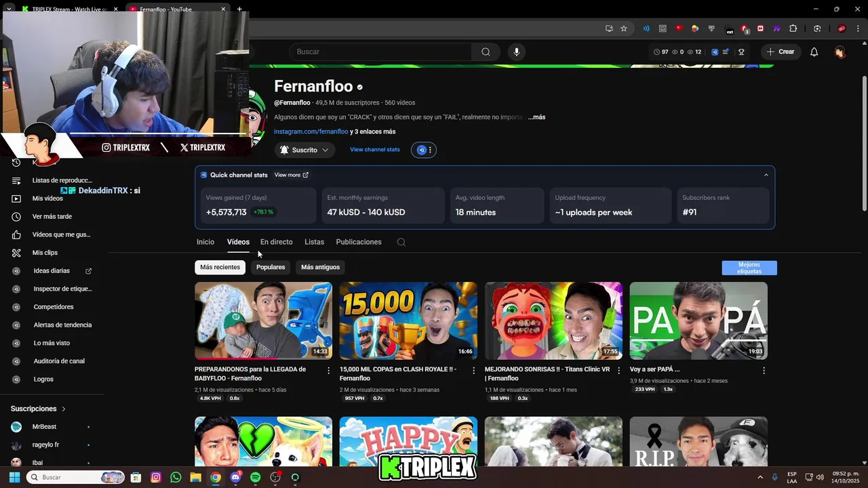Select Vídeos channel tab
The image size is (868, 488).
238,242
